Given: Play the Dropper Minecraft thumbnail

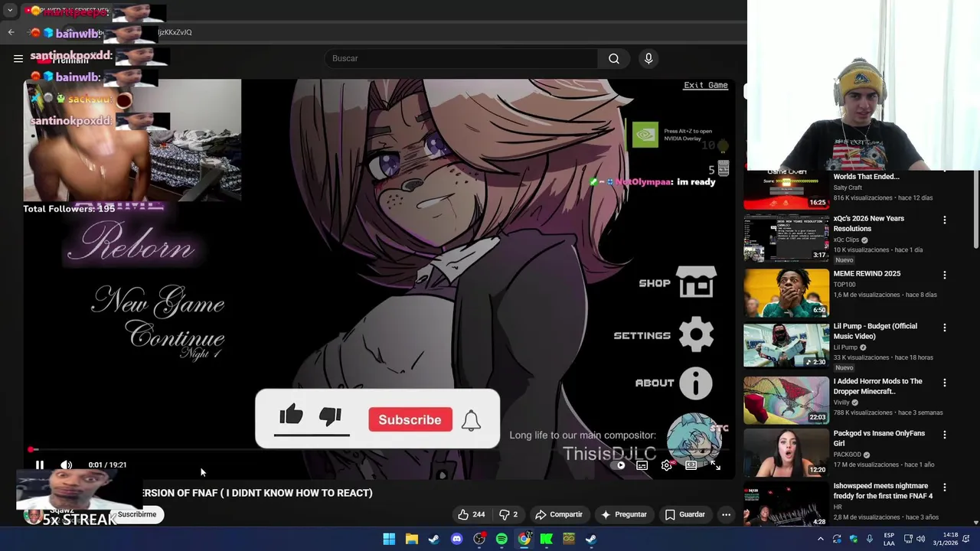Looking at the screenshot, I should click(x=786, y=399).
